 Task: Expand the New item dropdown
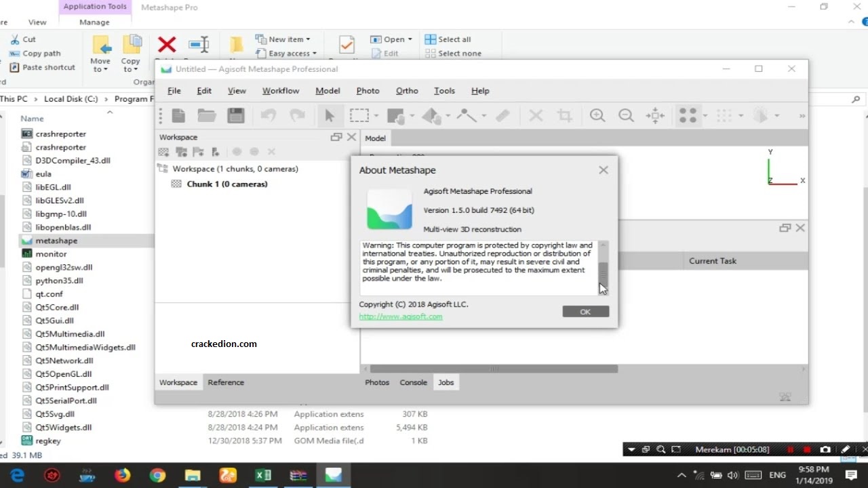[x=283, y=39]
